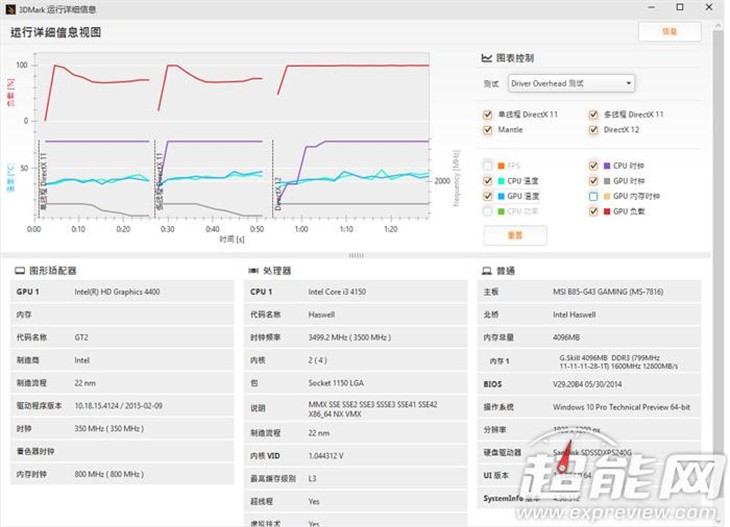Minimize the 3DMark window
Viewport: 730px width, 527px height.
[x=652, y=7]
